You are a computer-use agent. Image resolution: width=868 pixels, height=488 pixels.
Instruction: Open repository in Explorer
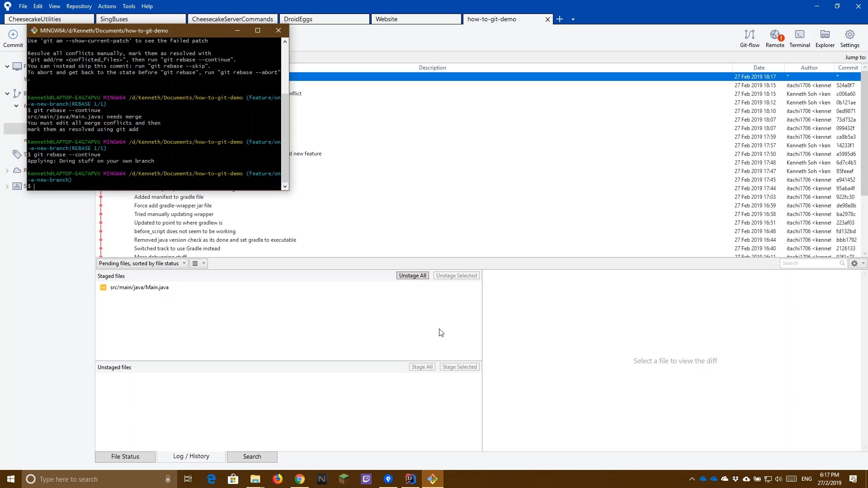(x=825, y=38)
